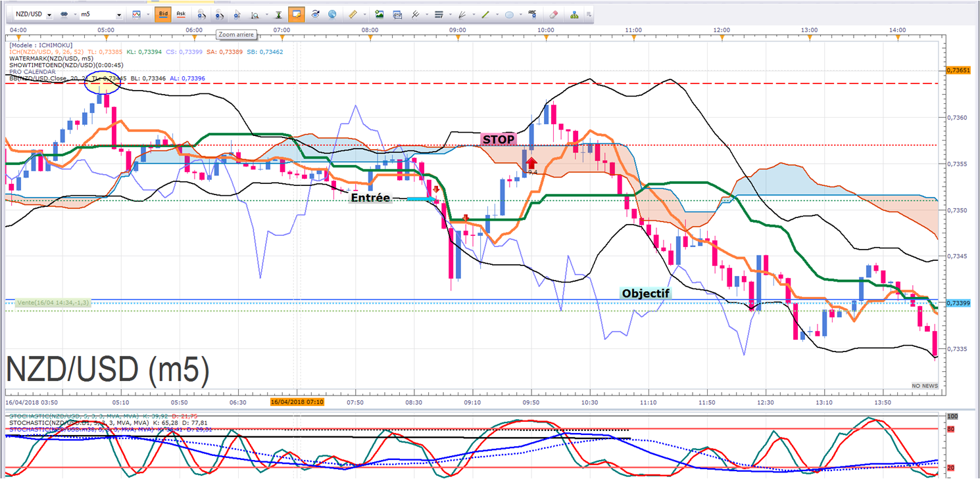Click the blue globe icon

[x=332, y=14]
